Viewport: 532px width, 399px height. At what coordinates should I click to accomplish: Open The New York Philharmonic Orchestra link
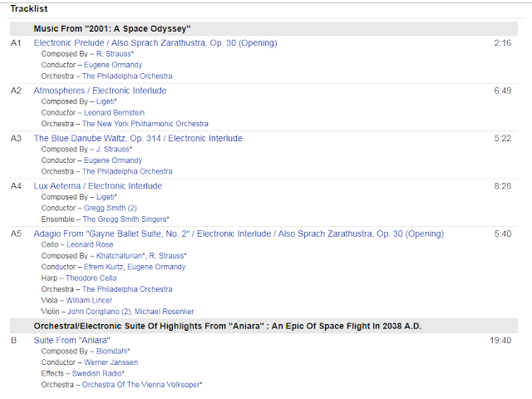(145, 125)
